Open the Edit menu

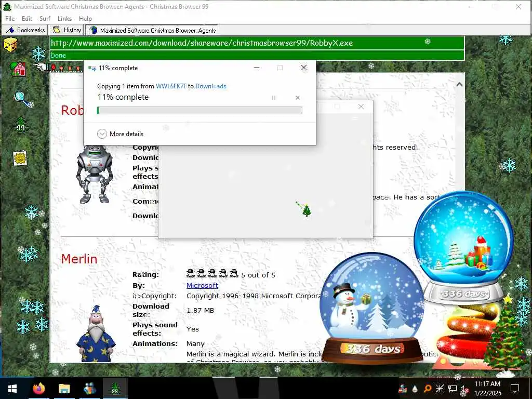click(27, 19)
